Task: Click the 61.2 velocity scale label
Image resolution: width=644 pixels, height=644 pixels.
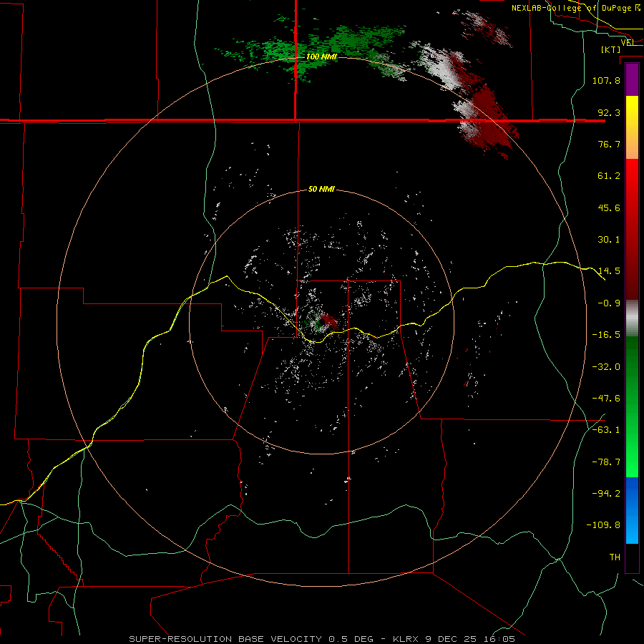Action: click(x=609, y=176)
